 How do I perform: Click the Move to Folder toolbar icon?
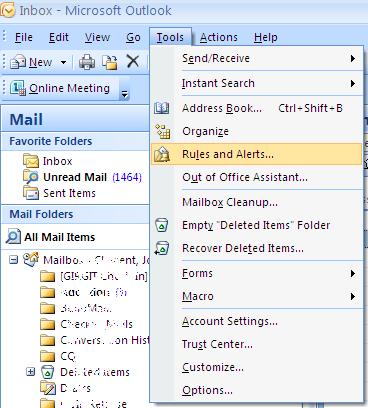[110, 62]
